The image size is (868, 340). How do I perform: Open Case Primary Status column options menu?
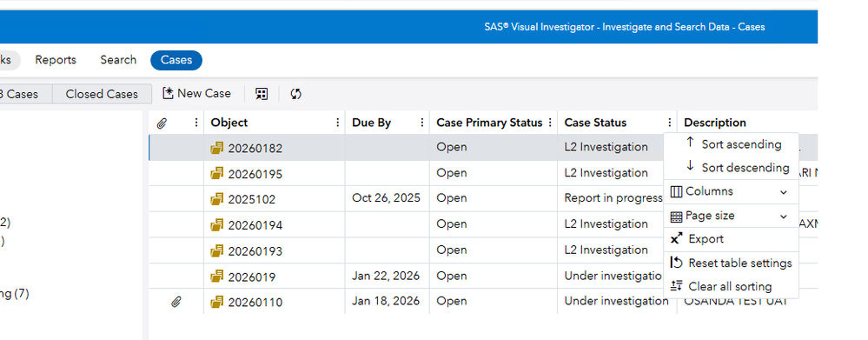550,123
